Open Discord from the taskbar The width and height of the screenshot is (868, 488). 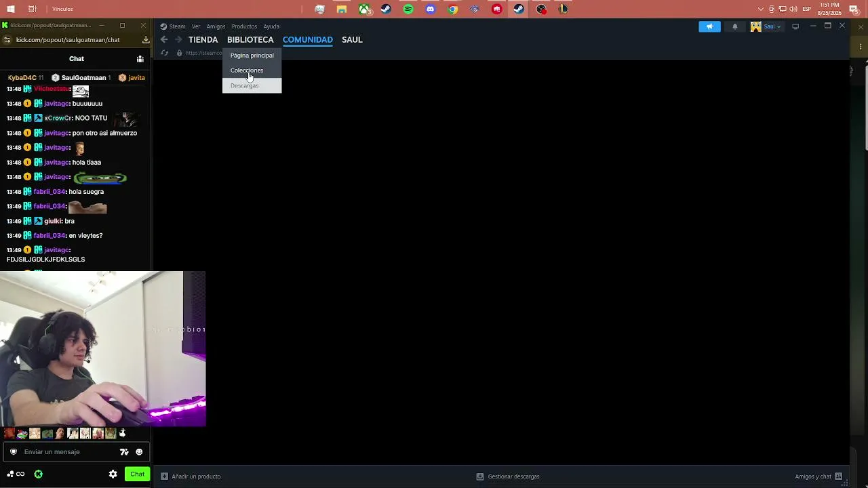[x=431, y=9]
